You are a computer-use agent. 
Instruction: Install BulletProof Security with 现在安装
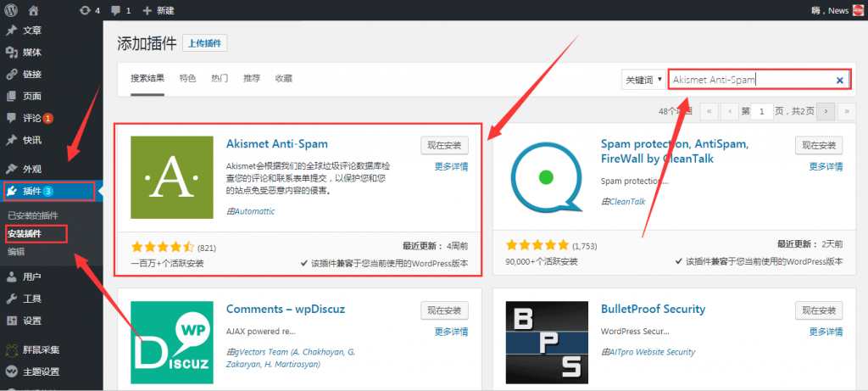coord(820,310)
